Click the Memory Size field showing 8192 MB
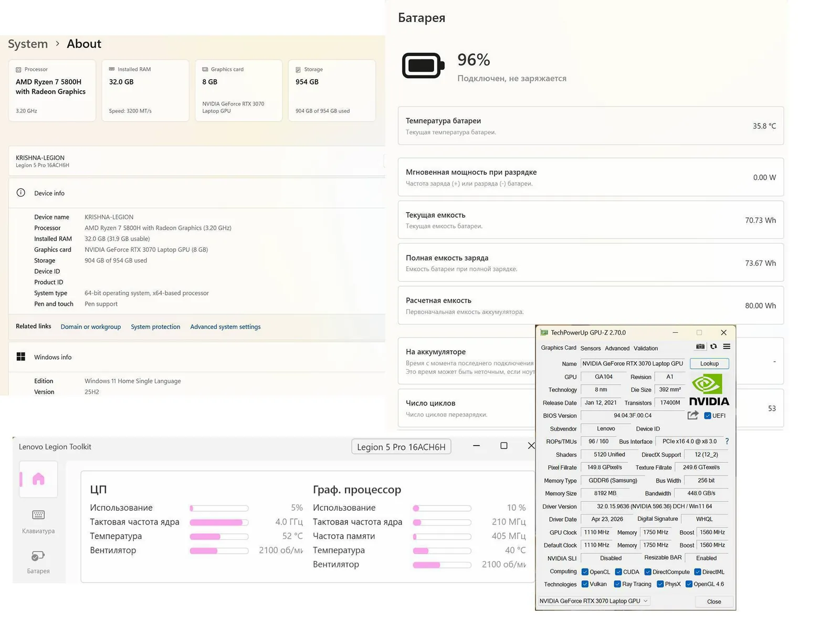The image size is (840, 630). pyautogui.click(x=605, y=493)
